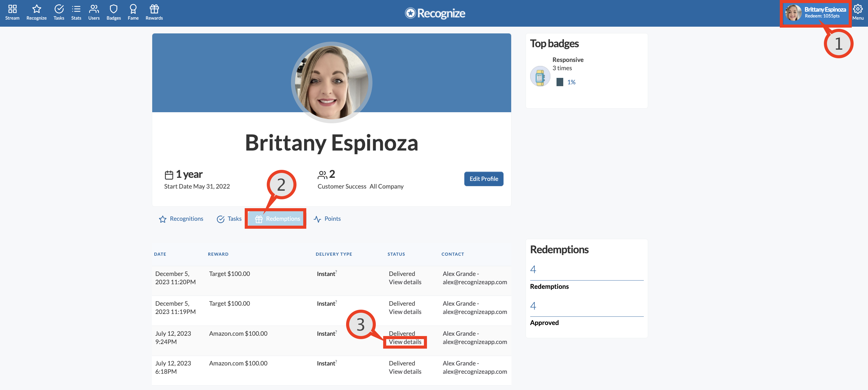View details for July 12 6:18PM redemption
Screen dimensions: 868x390
[x=405, y=371]
